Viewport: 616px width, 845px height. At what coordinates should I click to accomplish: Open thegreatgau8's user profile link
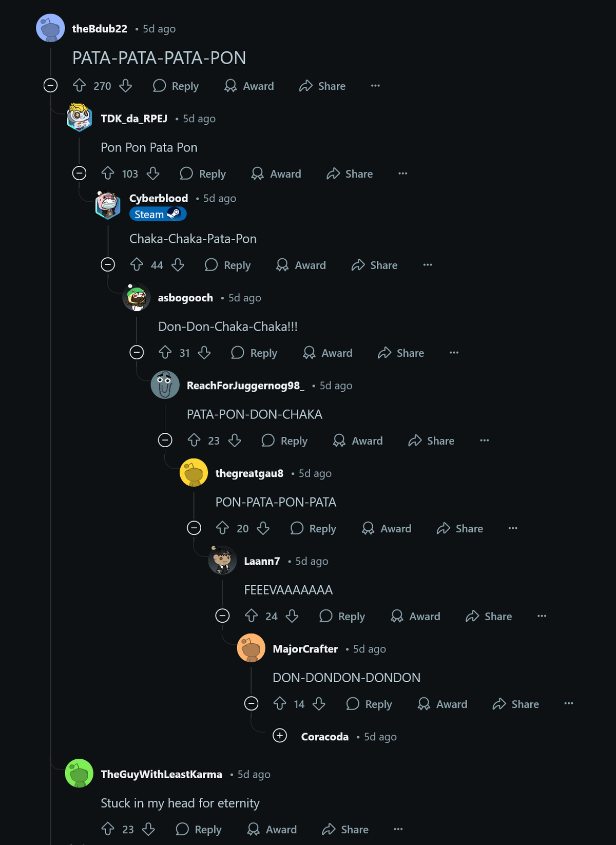[x=249, y=473]
